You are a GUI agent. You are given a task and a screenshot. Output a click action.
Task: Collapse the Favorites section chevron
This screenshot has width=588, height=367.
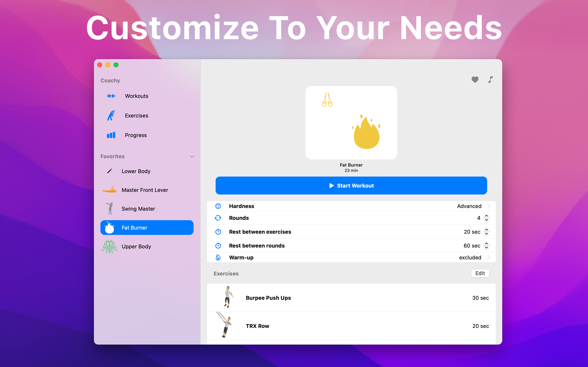click(192, 157)
